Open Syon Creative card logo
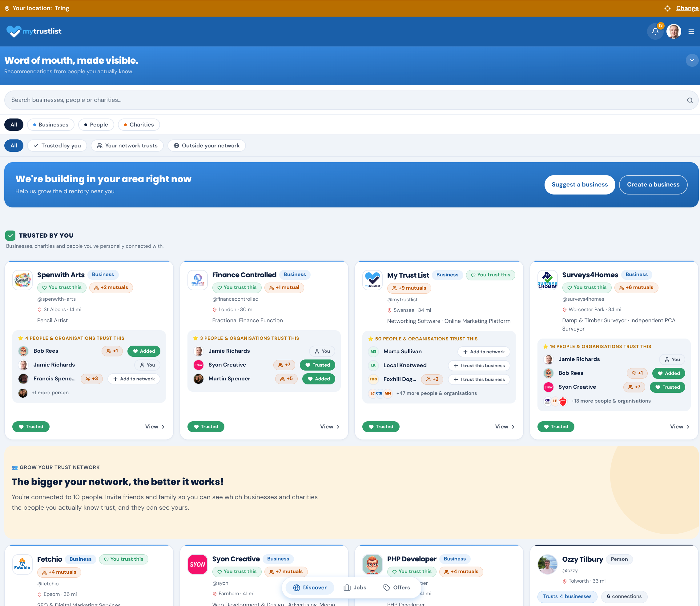 click(x=198, y=564)
